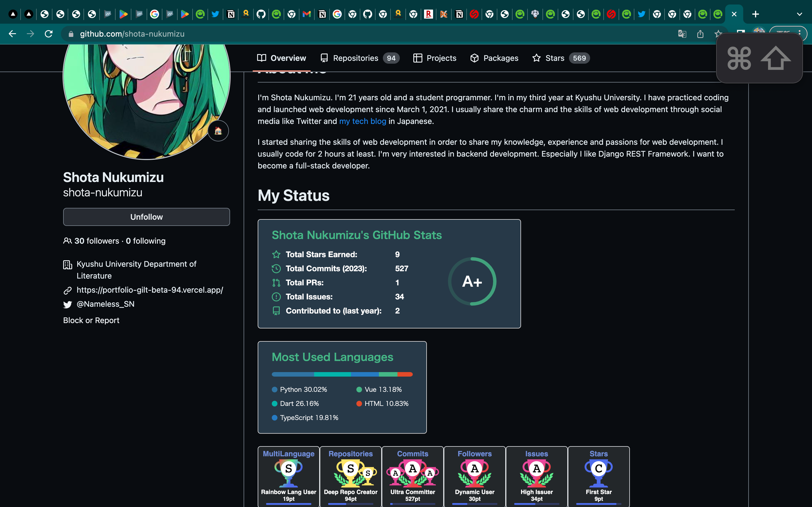Click the Most Used Languages color bar

click(342, 374)
